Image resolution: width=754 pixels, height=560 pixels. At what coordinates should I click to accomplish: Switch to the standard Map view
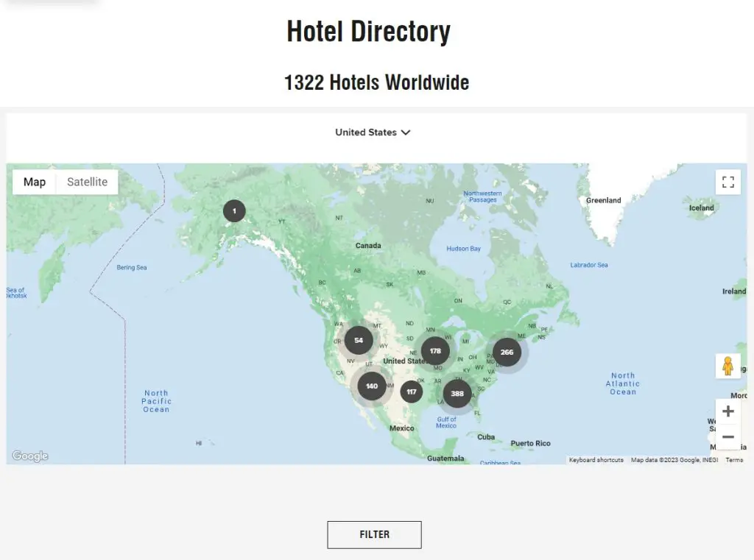[x=35, y=182]
